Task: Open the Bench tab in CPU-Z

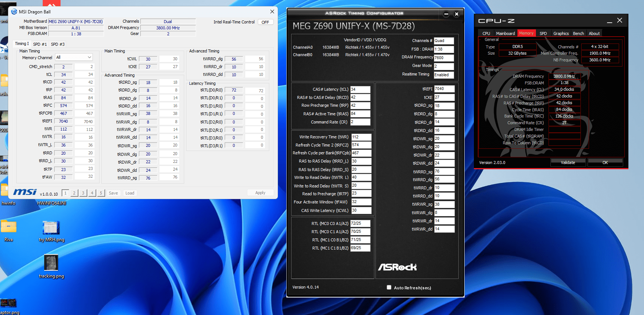Action: pyautogui.click(x=578, y=33)
